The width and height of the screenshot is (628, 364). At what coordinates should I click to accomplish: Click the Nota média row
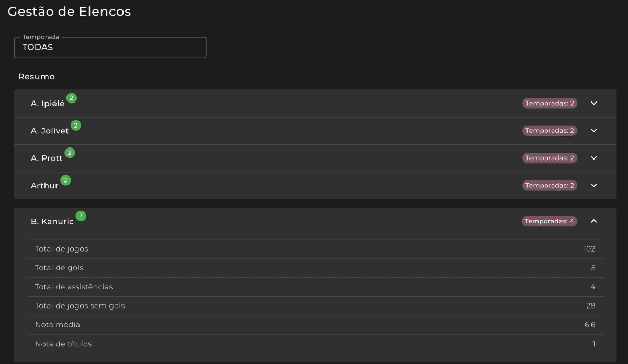[315, 325]
